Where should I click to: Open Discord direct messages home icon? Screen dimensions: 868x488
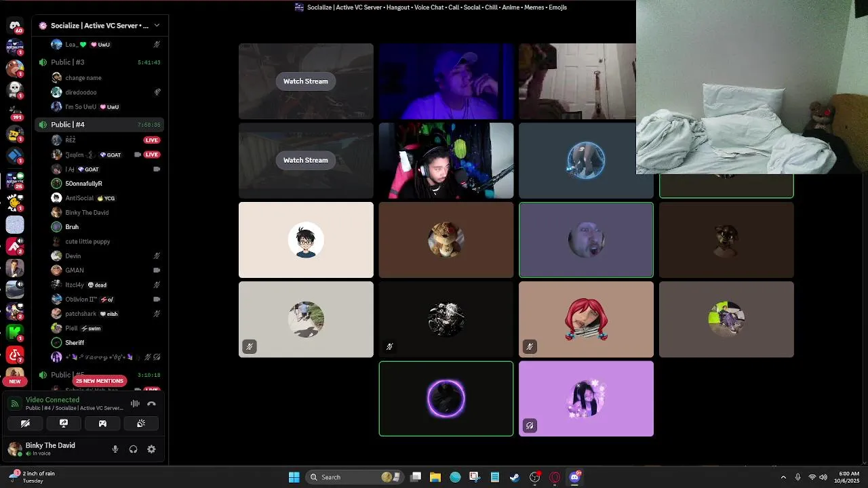[x=15, y=26]
